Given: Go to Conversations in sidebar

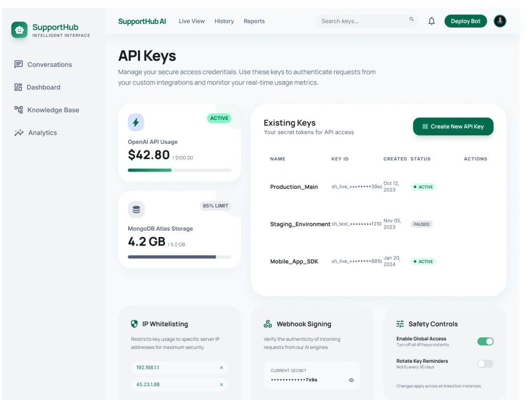Looking at the screenshot, I should click(x=49, y=64).
